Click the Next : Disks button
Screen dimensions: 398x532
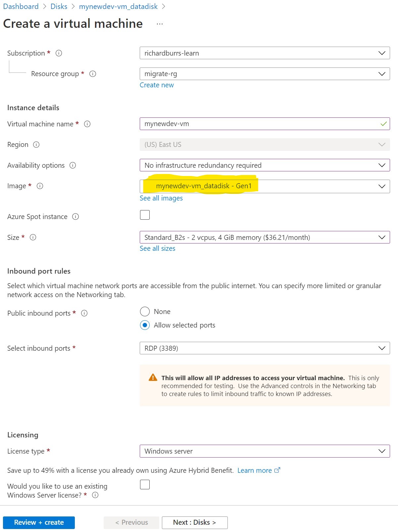click(194, 522)
